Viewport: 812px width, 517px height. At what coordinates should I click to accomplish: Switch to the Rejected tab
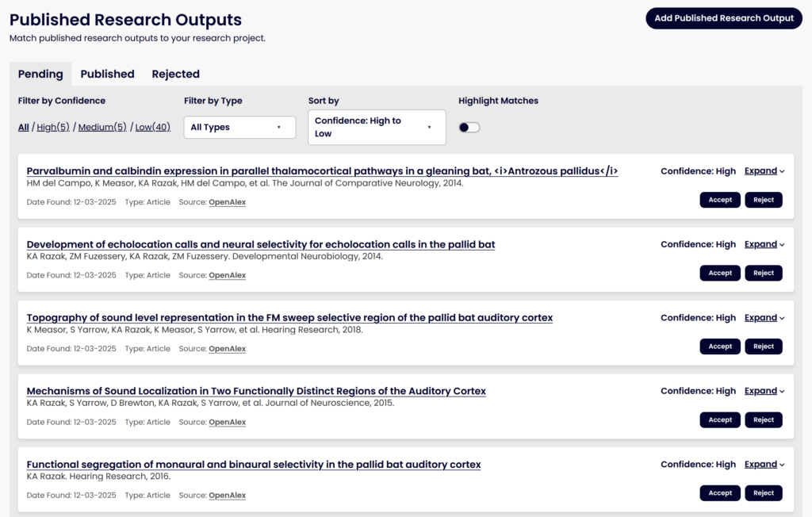tap(175, 74)
